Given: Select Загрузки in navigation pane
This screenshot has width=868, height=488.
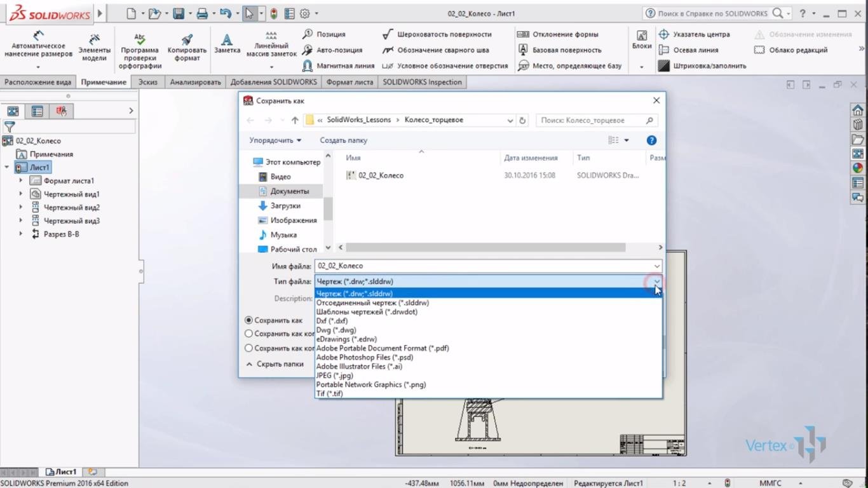Looking at the screenshot, I should point(281,206).
